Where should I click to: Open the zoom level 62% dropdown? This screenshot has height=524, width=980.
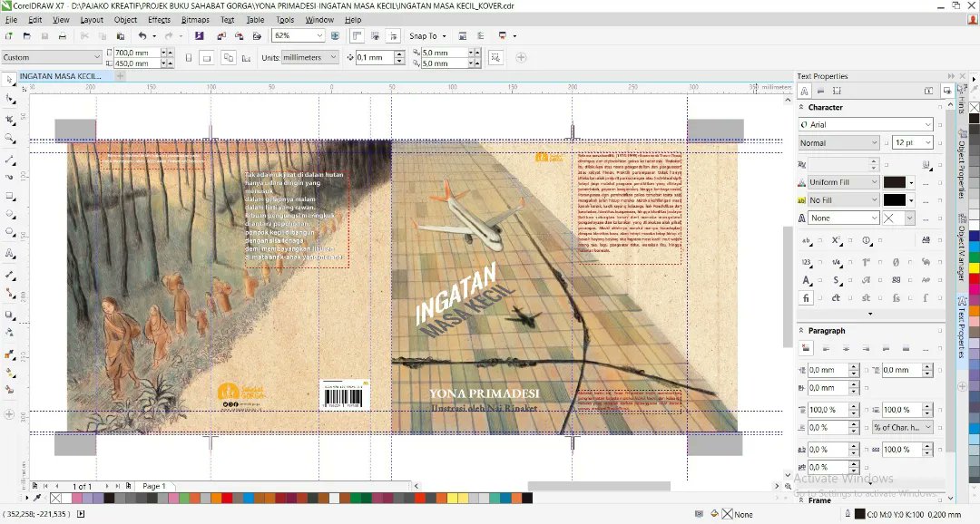pyautogui.click(x=318, y=36)
